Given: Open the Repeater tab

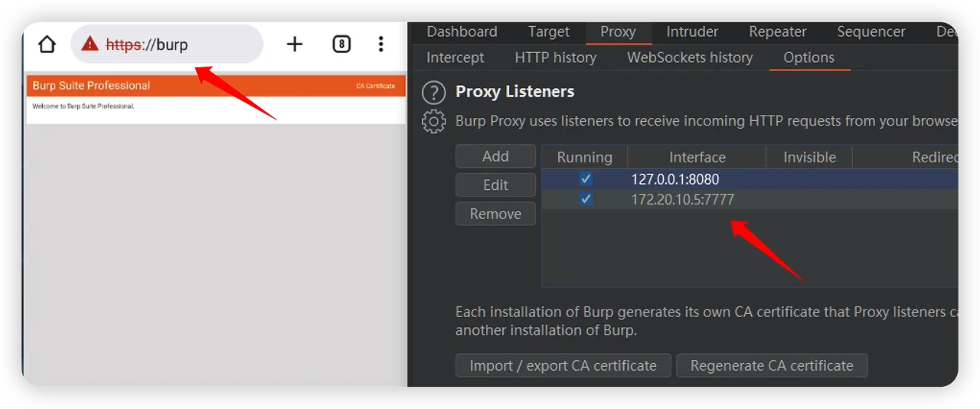Looking at the screenshot, I should [x=778, y=32].
